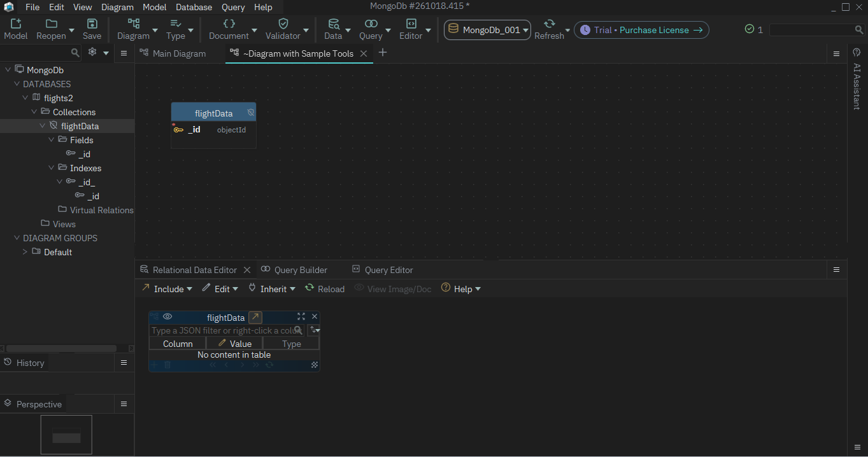Image resolution: width=868 pixels, height=457 pixels.
Task: Open the Inherit dropdown menu
Action: (x=272, y=288)
